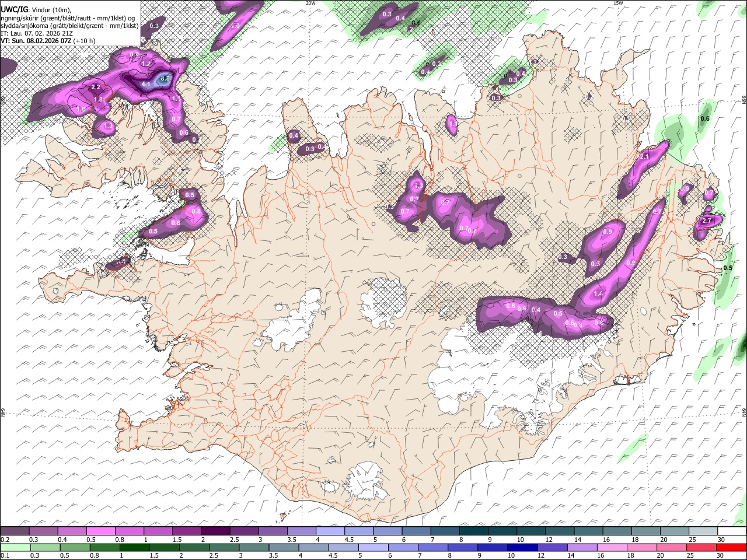Click the bright red bottom-row swatch labeled 30
The image size is (747, 560).
(732, 547)
